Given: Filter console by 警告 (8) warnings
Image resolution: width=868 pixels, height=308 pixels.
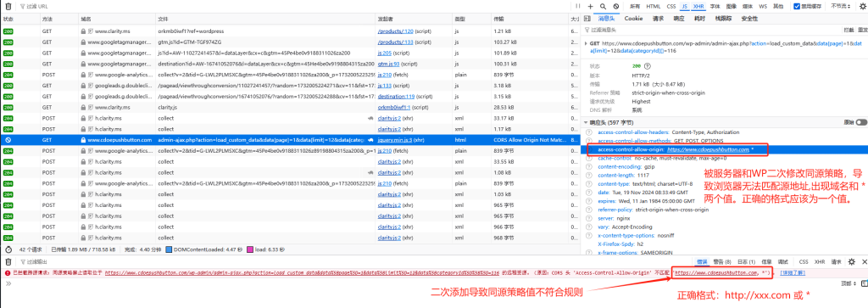Looking at the screenshot, I should [x=722, y=261].
